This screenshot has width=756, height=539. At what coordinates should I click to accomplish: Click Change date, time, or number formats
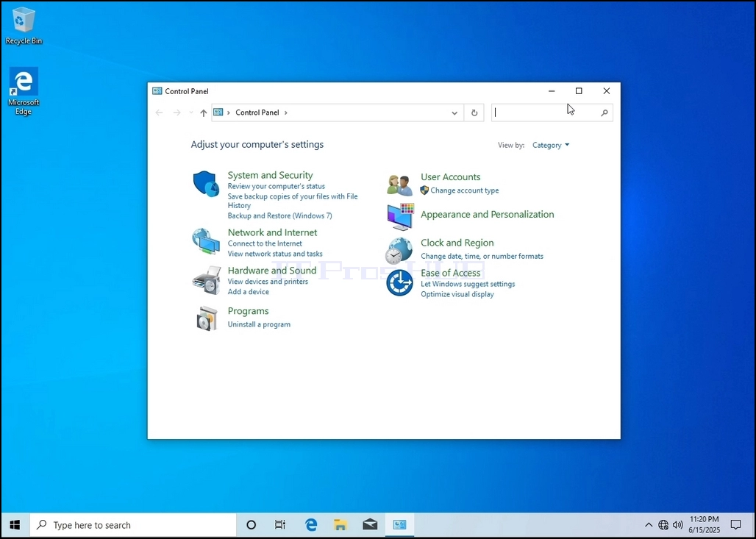point(482,256)
